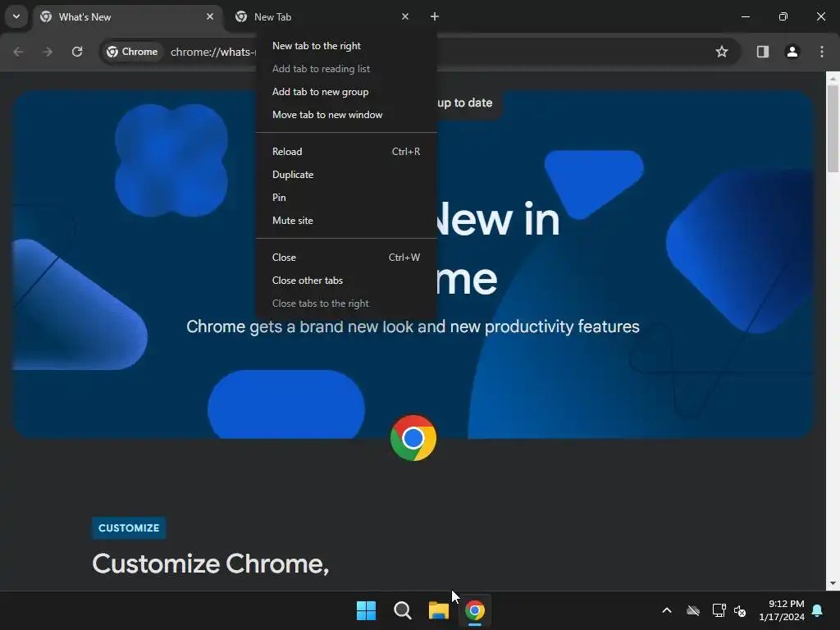Choose Duplicate in the tab menu
The height and width of the screenshot is (630, 840).
coord(347,175)
